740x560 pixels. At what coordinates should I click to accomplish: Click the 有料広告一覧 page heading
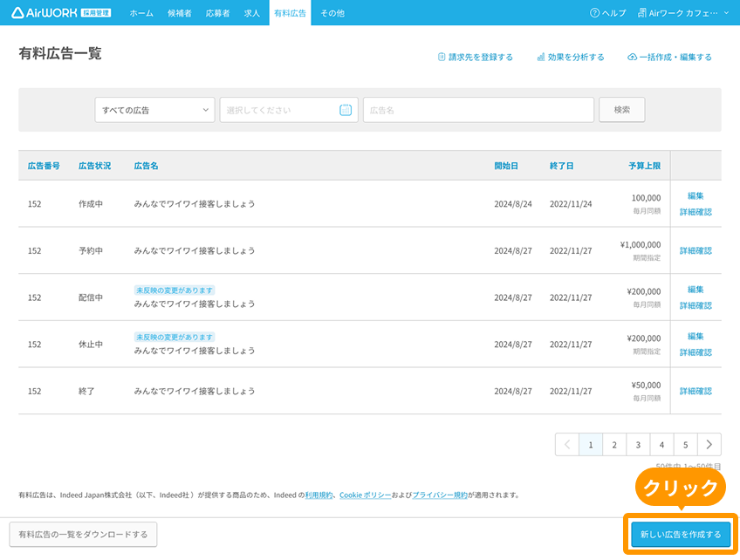tap(60, 53)
